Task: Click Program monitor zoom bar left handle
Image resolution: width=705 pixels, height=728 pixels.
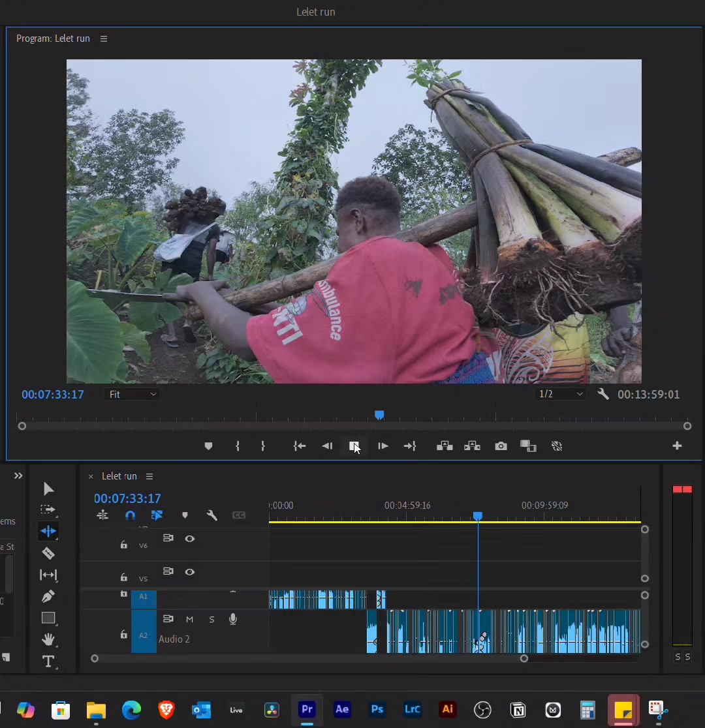Action: coord(22,426)
